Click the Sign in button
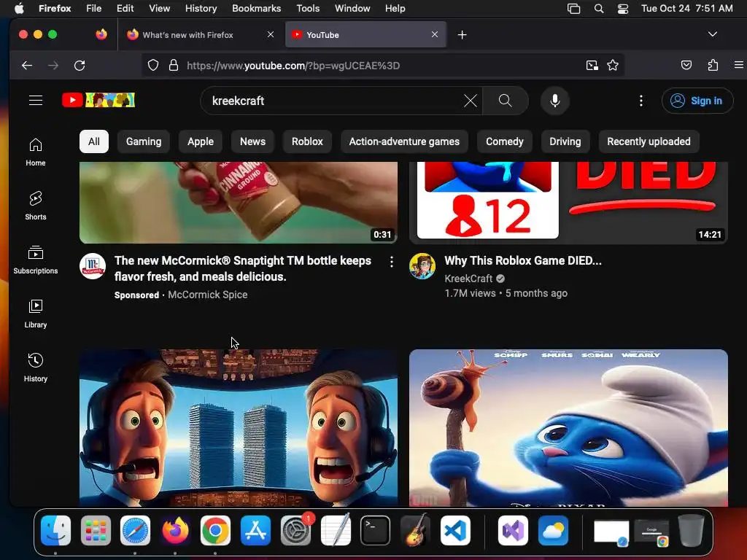 coord(697,101)
